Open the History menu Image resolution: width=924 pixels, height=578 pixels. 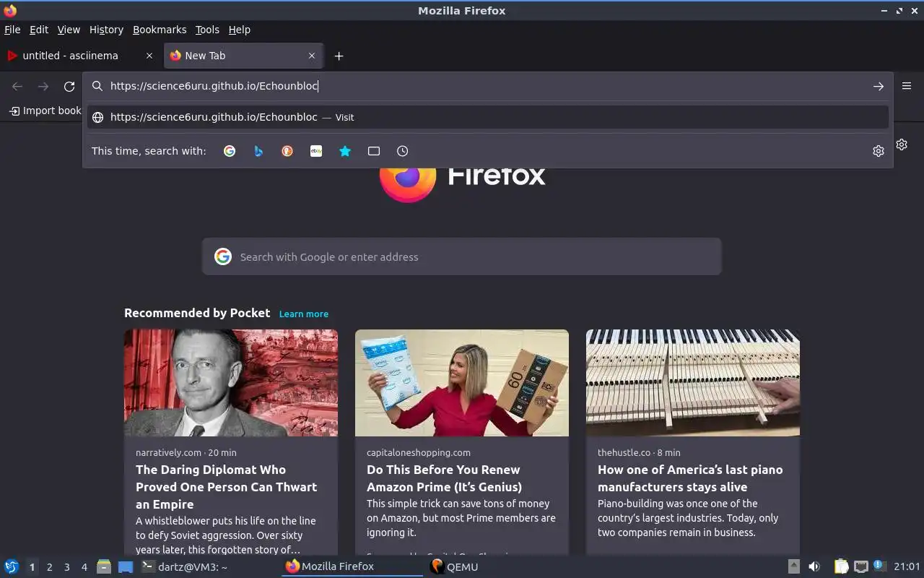point(106,30)
